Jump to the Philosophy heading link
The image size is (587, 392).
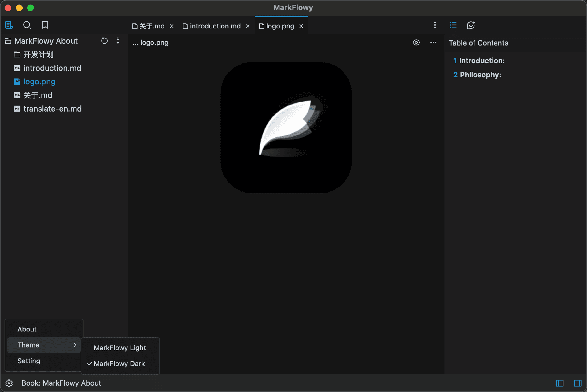tap(480, 75)
